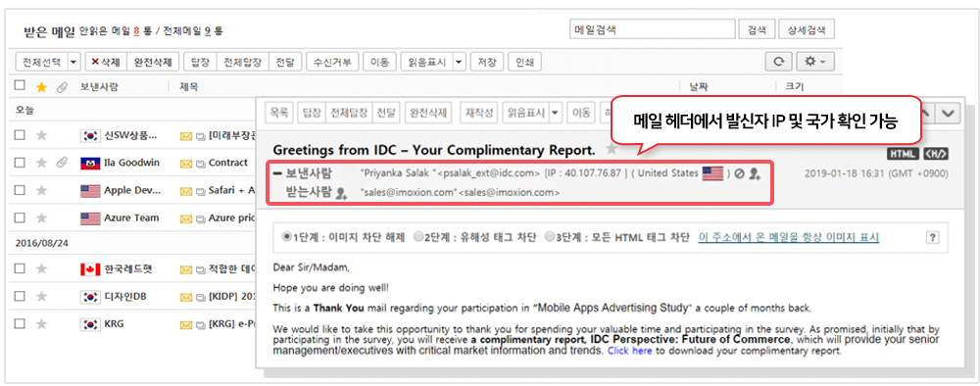This screenshot has height=386, width=980.
Task: Star the 한국레드햇 mail row
Action: 41,269
